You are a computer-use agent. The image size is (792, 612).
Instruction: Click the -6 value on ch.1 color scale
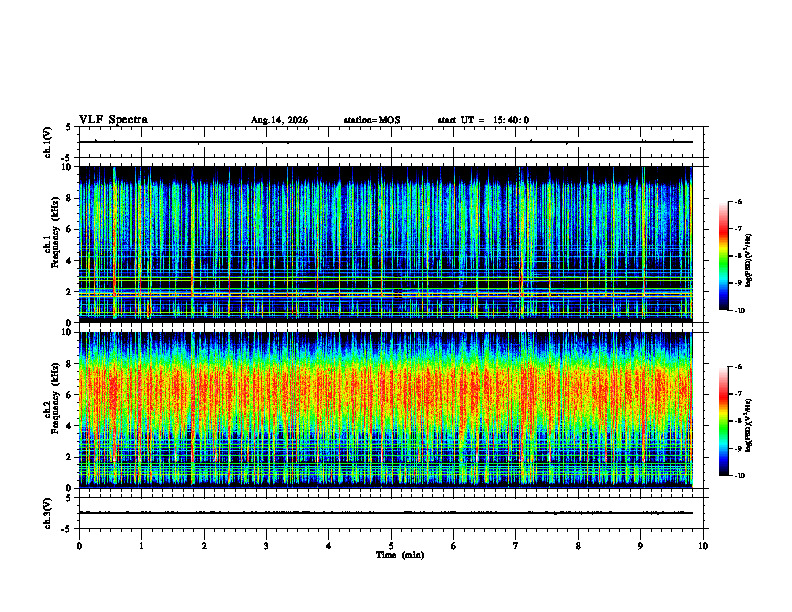(x=739, y=201)
